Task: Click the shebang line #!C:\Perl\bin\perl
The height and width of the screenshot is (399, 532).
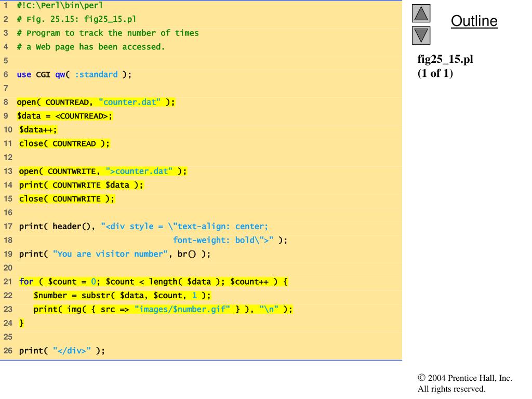Action: pyautogui.click(x=60, y=5)
